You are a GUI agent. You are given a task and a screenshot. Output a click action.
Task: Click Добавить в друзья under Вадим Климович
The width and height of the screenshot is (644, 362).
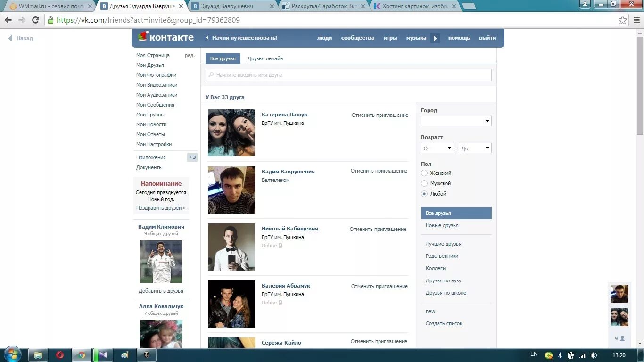[161, 291]
